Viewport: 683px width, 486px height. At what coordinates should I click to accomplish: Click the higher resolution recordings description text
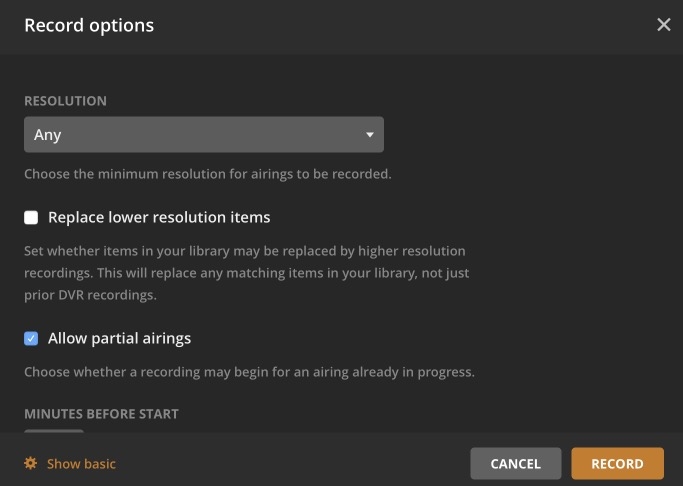pos(245,273)
